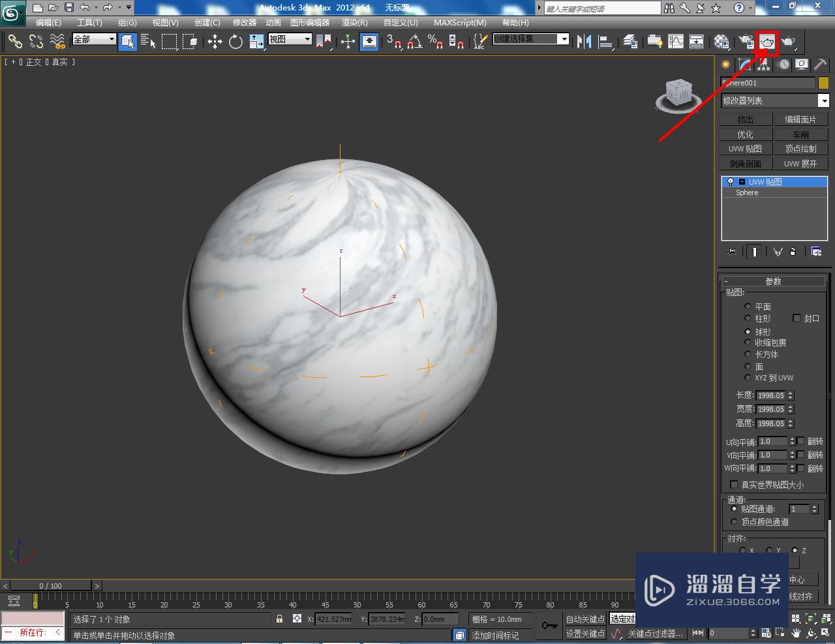Open 渲染(R) menu
The image size is (835, 644).
point(355,22)
